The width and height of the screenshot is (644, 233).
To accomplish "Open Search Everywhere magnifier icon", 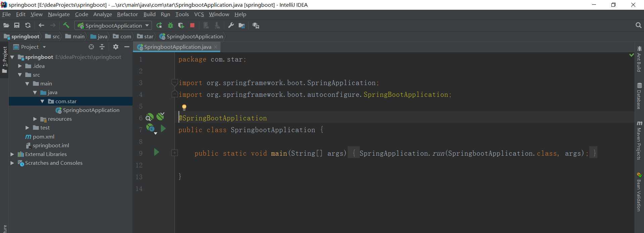I will (638, 26).
